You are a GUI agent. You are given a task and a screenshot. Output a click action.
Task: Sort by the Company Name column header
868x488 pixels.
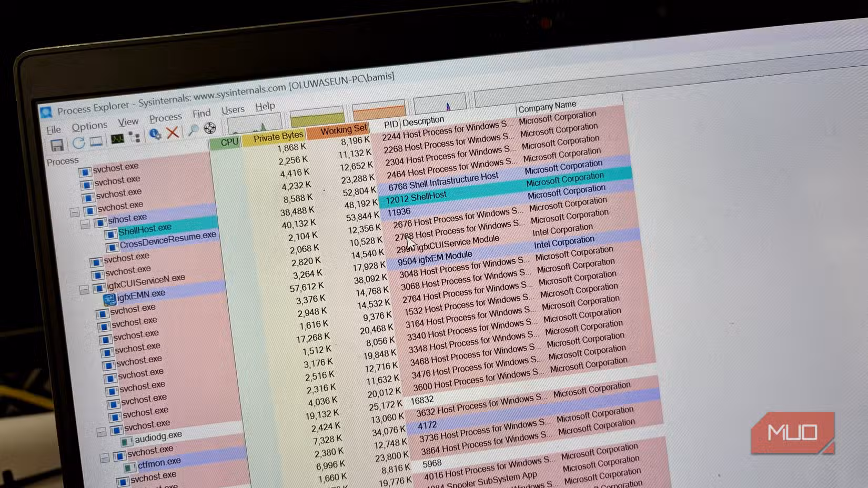coord(547,107)
